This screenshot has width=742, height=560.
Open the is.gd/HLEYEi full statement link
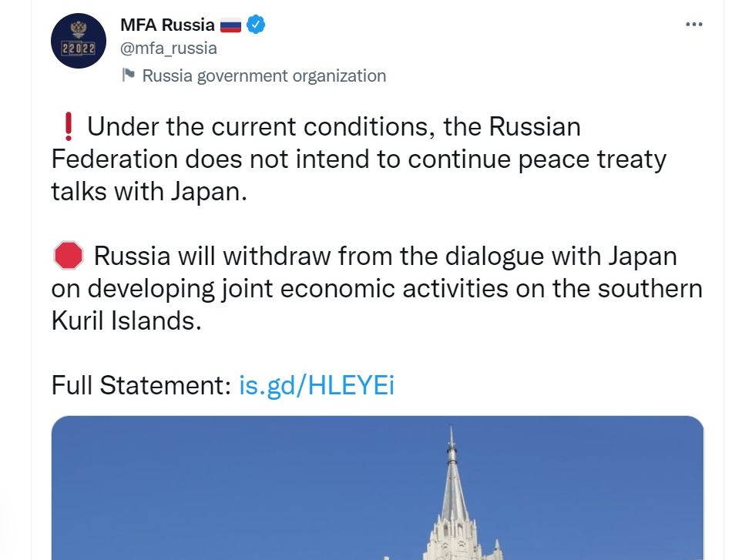click(x=316, y=385)
